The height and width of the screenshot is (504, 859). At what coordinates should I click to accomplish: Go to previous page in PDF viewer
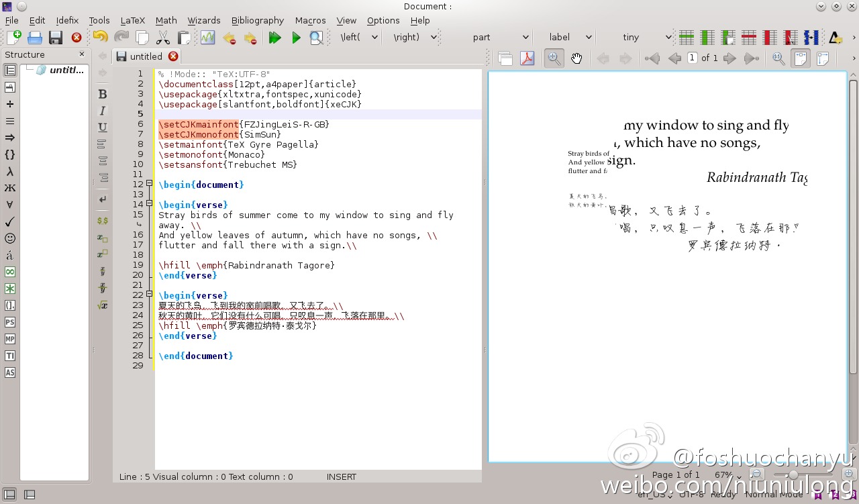(674, 58)
